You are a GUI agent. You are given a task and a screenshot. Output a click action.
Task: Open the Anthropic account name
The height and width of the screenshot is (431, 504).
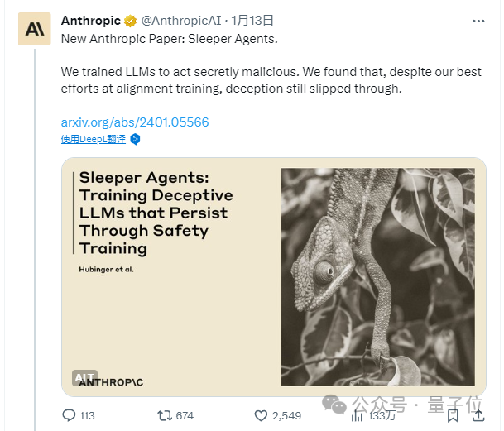pyautogui.click(x=91, y=21)
